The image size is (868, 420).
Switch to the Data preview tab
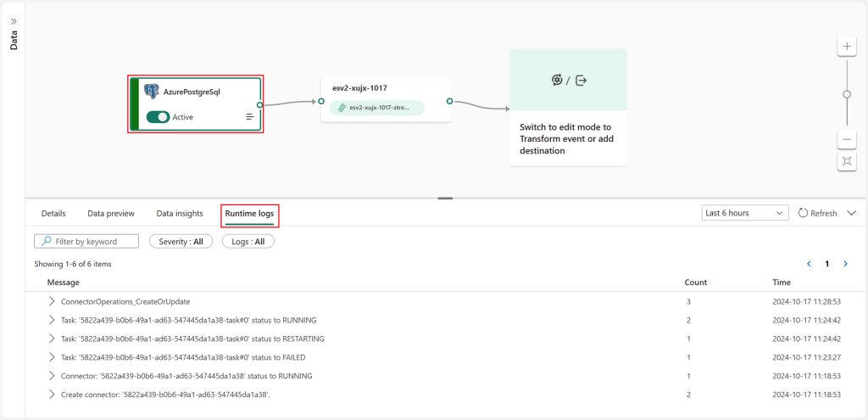click(111, 213)
